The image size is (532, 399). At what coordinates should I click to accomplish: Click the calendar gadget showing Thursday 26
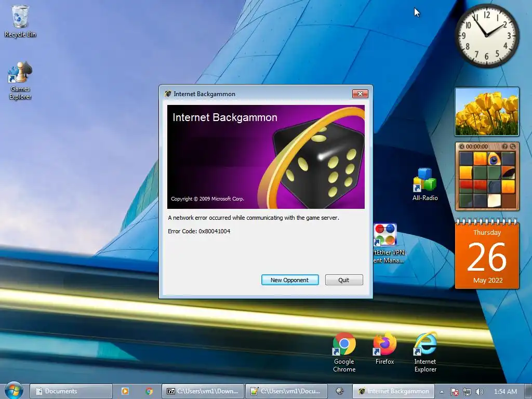487,255
